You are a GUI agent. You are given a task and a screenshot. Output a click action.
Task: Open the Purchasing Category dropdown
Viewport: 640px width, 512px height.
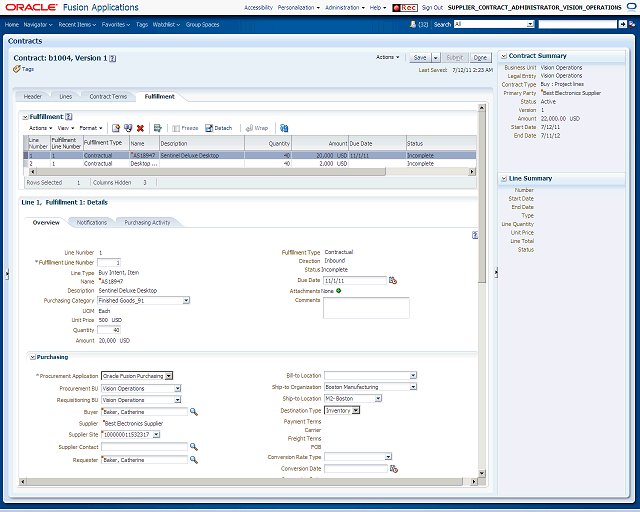coord(186,301)
